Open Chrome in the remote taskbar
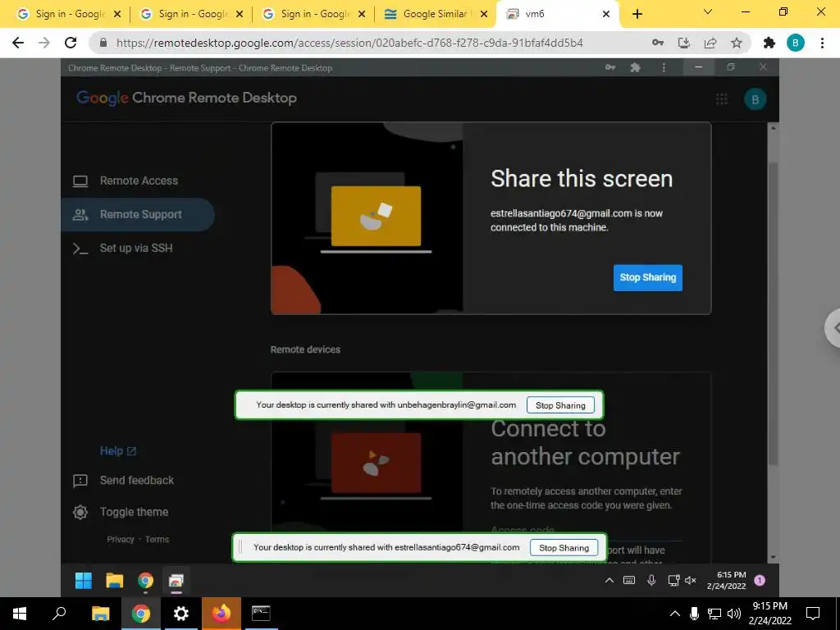The height and width of the screenshot is (630, 840). (145, 581)
